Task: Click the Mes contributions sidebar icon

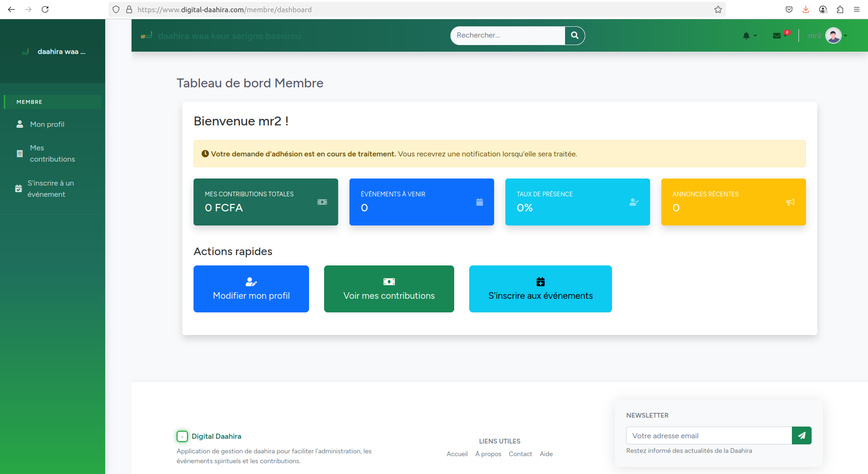Action: (x=20, y=154)
